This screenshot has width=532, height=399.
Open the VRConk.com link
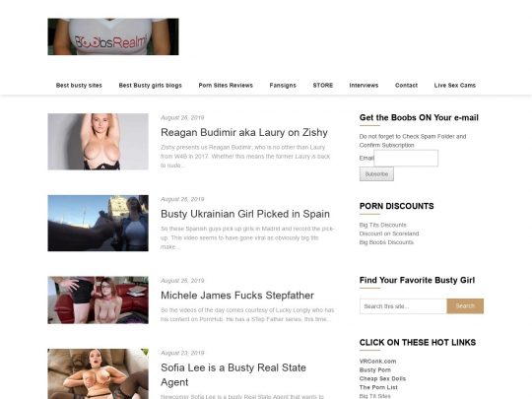pyautogui.click(x=377, y=362)
